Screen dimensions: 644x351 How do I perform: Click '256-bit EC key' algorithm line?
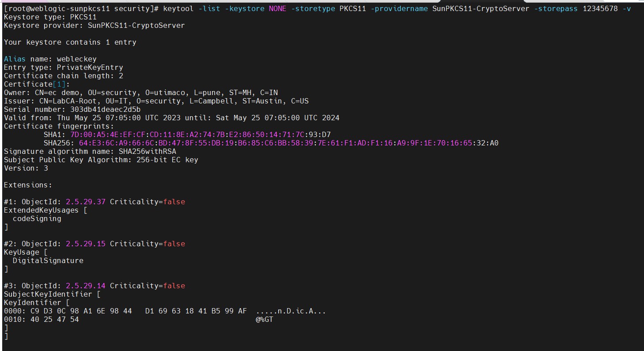[x=101, y=160]
